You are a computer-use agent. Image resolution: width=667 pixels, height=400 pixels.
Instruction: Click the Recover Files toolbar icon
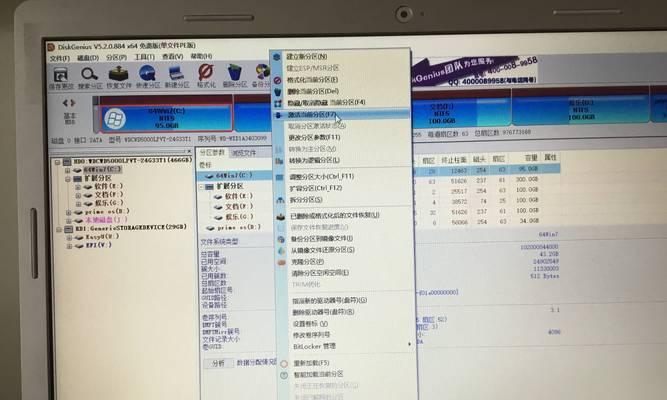(x=118, y=74)
